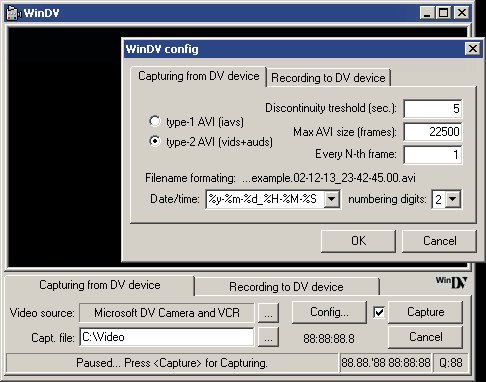Open Capturing from DV device tab in main window
Image resolution: width=486 pixels, height=382 pixels.
pyautogui.click(x=100, y=285)
